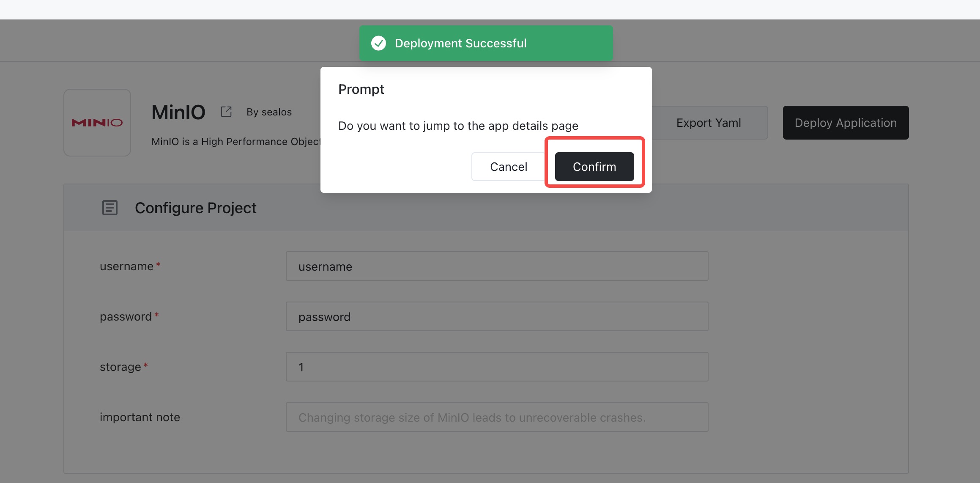Click the 'important note' label
Screen dimensions: 980x483
tap(140, 417)
